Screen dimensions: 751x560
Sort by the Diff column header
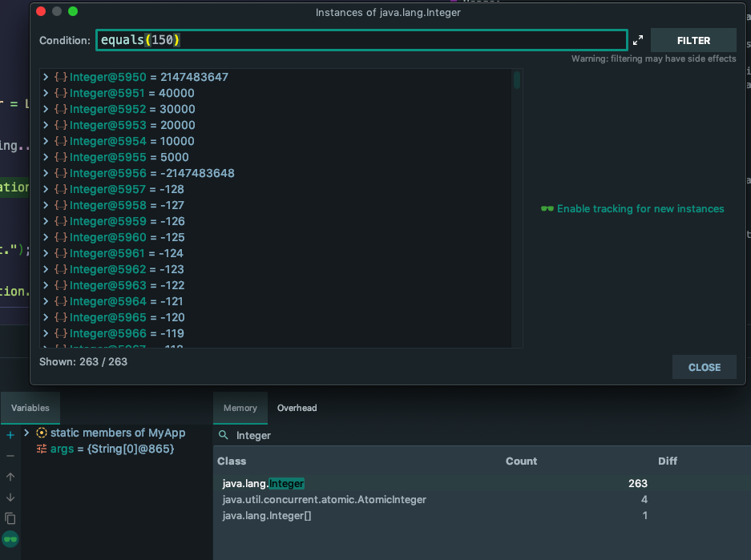[668, 461]
